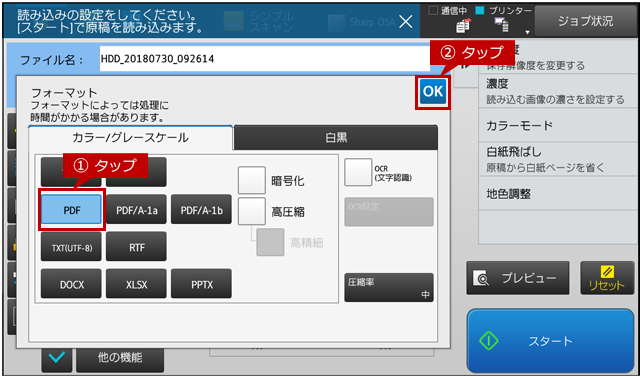Open 他の機能 other functions

point(120,358)
